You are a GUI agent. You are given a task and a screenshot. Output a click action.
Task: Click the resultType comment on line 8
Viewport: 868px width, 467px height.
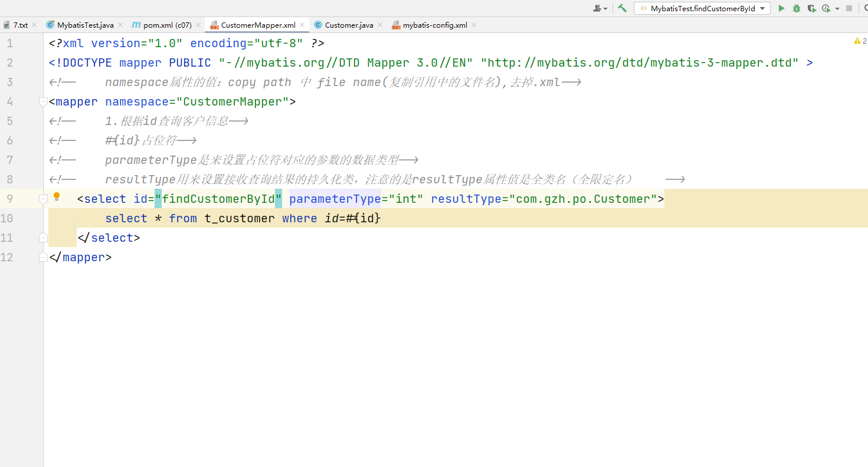[x=367, y=180]
